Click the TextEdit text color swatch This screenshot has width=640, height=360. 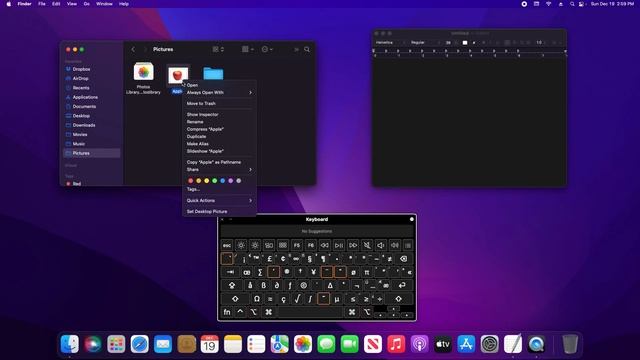tap(465, 42)
